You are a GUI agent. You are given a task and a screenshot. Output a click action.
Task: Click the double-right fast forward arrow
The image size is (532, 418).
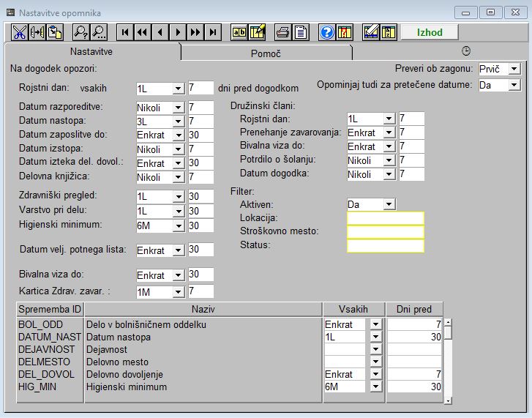(195, 32)
